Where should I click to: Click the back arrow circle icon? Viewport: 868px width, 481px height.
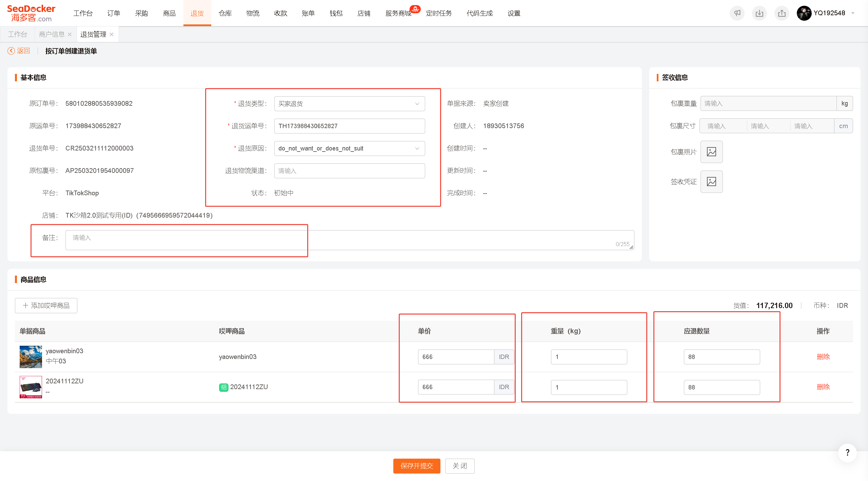pos(11,51)
